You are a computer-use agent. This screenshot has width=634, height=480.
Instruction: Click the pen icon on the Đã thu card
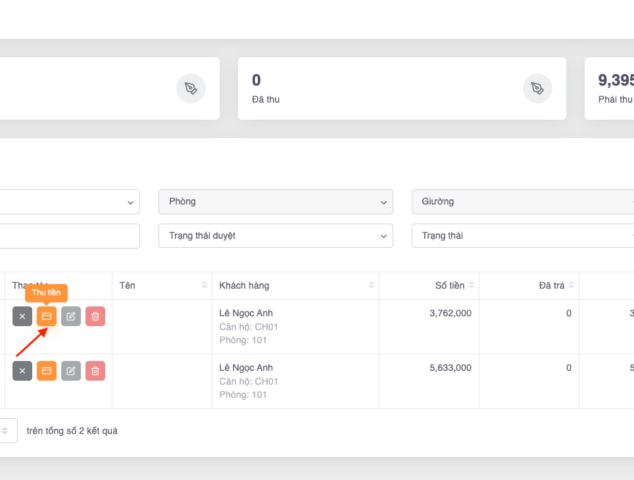[x=537, y=89]
